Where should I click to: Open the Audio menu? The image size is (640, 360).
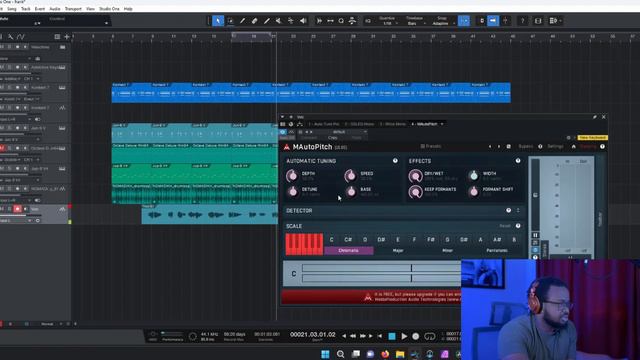(55, 9)
